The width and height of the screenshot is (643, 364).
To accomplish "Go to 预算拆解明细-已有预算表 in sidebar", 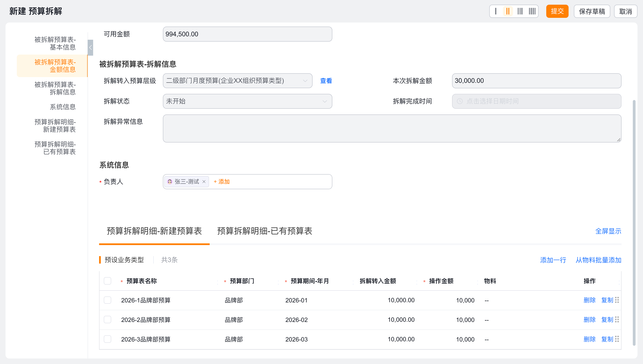I will pos(55,148).
